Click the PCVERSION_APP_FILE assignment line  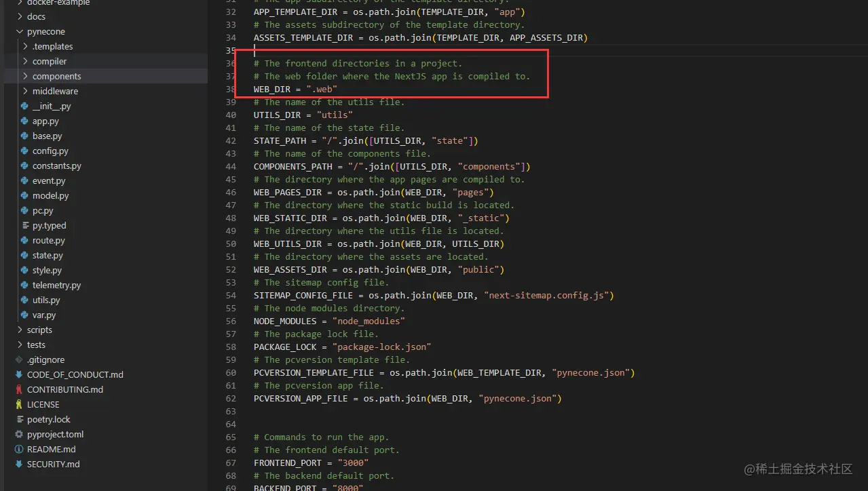pyautogui.click(x=408, y=398)
